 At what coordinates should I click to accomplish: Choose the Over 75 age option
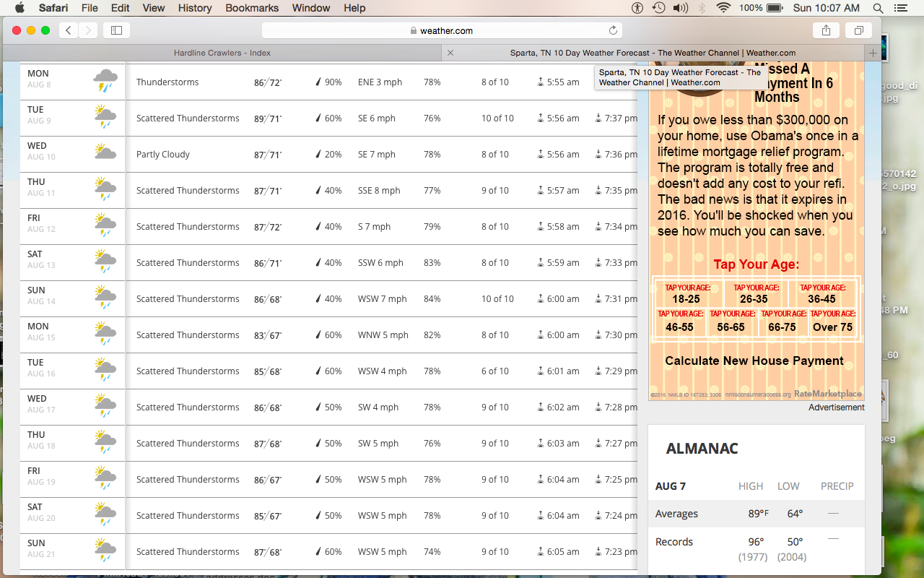coord(832,322)
